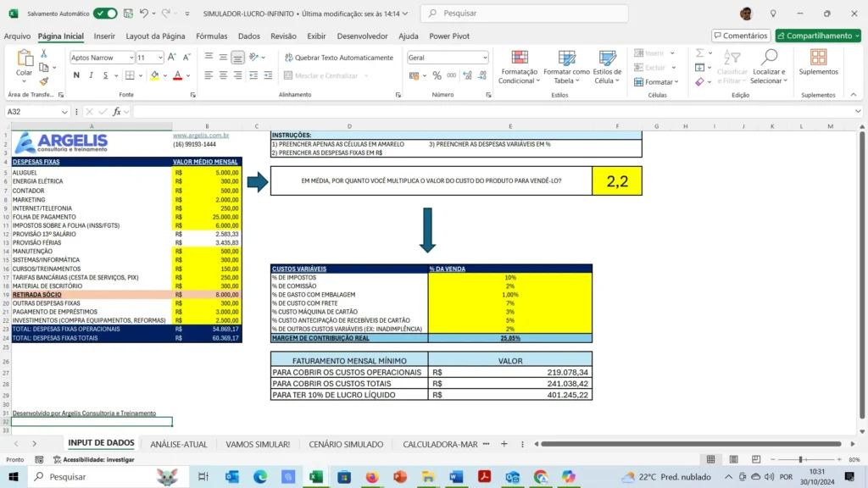Click the Format Painter brush icon
The height and width of the screenshot is (488, 868).
tap(44, 81)
